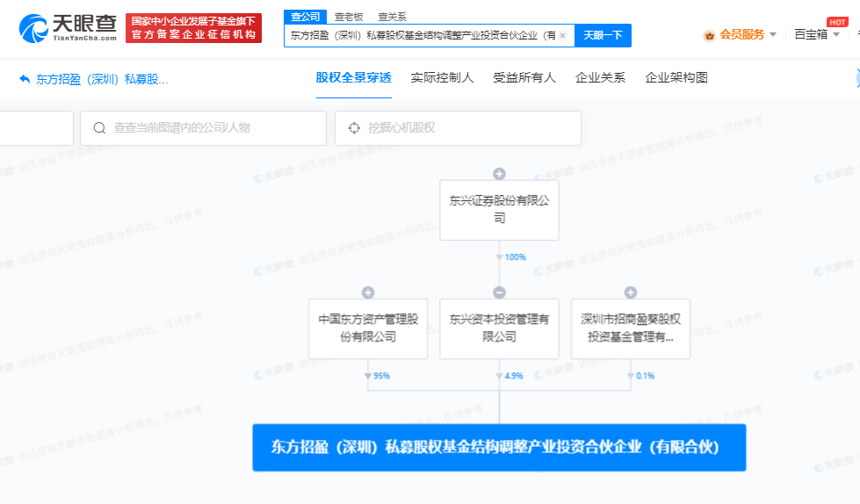Image resolution: width=860 pixels, height=504 pixels.
Task: Click the 4.9% ownership label
Action: pos(514,376)
